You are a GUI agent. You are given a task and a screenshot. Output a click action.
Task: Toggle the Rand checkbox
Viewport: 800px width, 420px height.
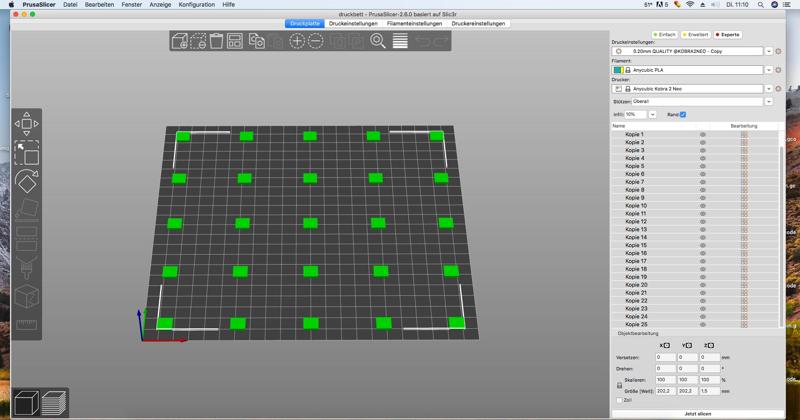tap(683, 115)
